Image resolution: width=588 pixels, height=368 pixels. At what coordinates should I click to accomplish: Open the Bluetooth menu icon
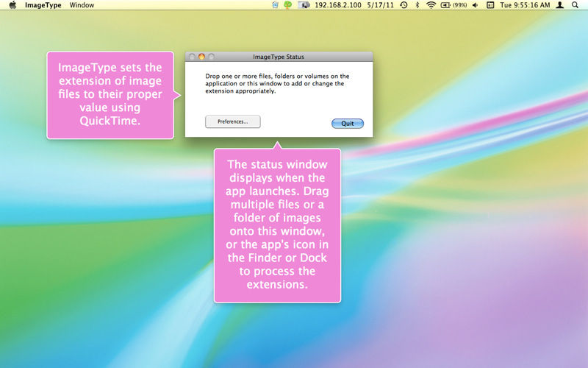(417, 5)
